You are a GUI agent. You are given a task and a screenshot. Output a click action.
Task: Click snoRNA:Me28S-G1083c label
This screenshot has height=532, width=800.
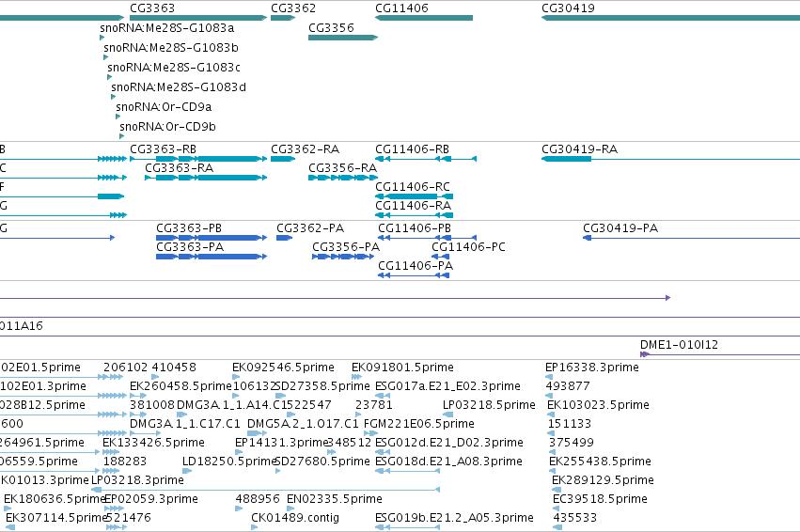(x=174, y=68)
